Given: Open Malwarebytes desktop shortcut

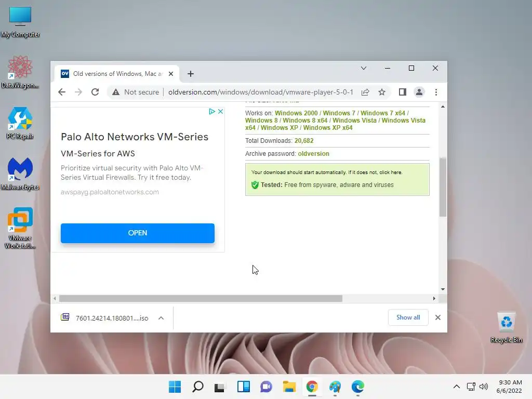Looking at the screenshot, I should point(20,174).
